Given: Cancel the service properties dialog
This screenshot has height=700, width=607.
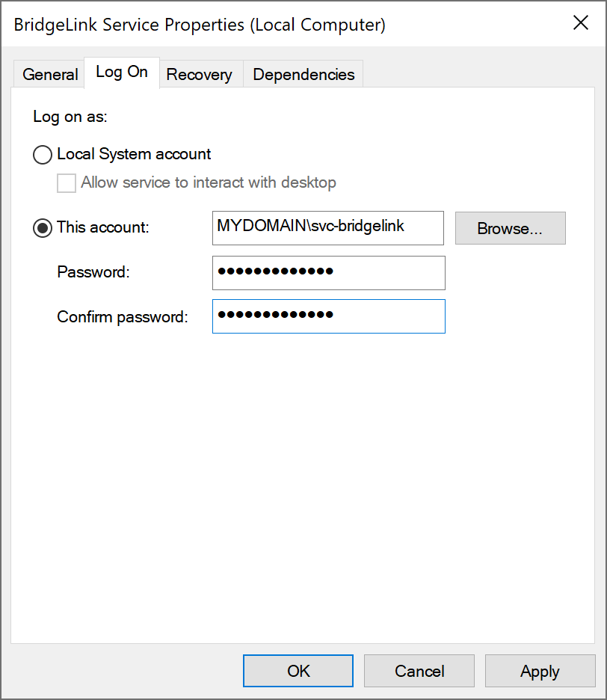Looking at the screenshot, I should coord(419,671).
